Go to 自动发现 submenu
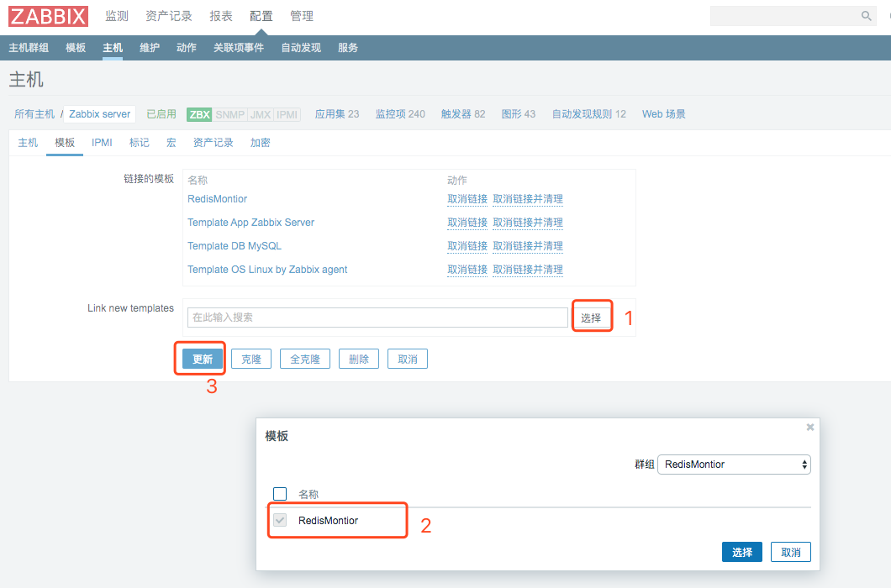 [301, 48]
